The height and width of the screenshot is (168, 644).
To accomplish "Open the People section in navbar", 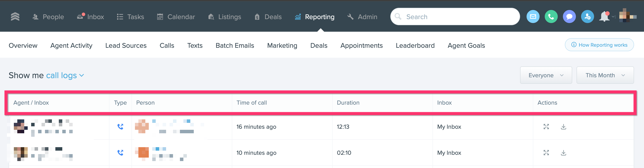I will pos(48,17).
